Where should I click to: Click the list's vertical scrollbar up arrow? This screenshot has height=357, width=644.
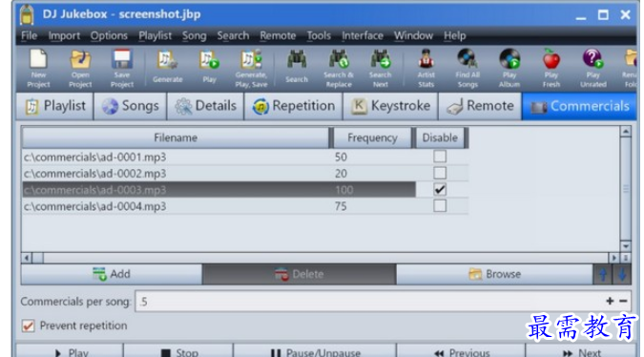tap(626, 132)
